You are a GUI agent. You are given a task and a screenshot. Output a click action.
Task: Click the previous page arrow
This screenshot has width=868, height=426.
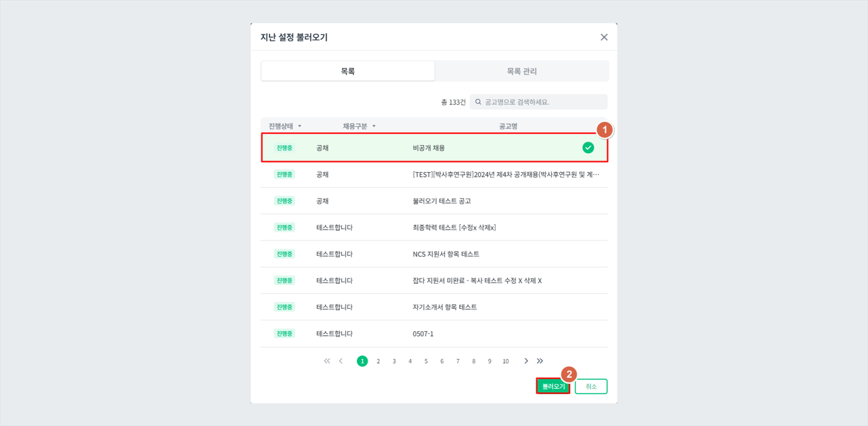pos(341,361)
